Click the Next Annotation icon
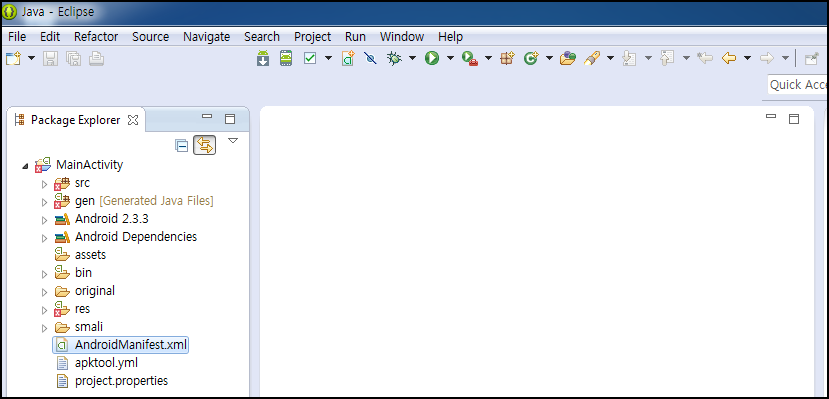The image size is (829, 399). click(x=629, y=58)
